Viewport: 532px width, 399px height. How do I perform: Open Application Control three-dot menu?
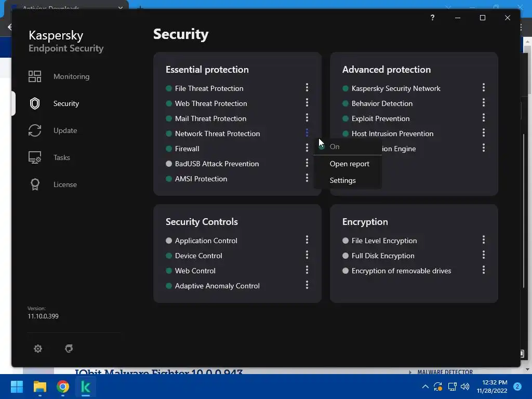[307, 240]
